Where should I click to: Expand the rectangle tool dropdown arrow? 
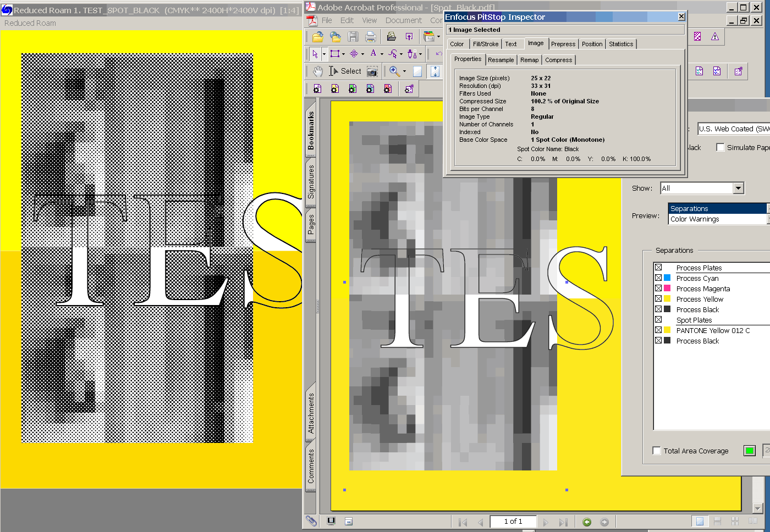coord(344,54)
